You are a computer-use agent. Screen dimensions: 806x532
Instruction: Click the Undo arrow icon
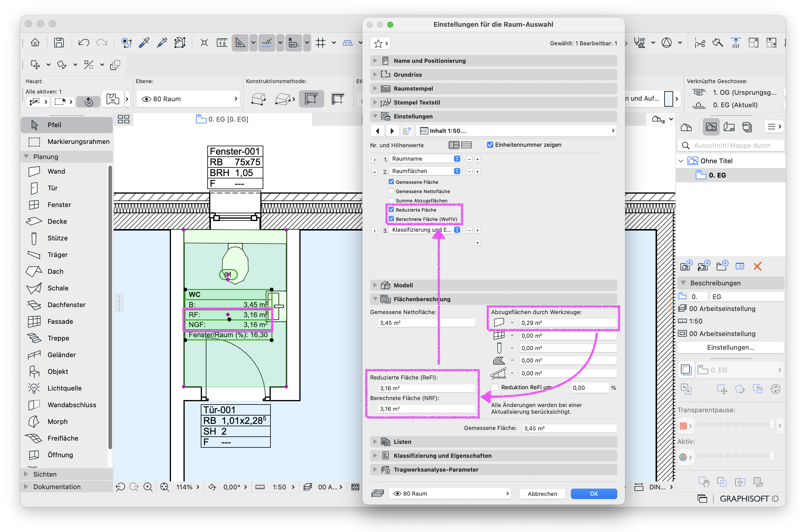tap(83, 43)
